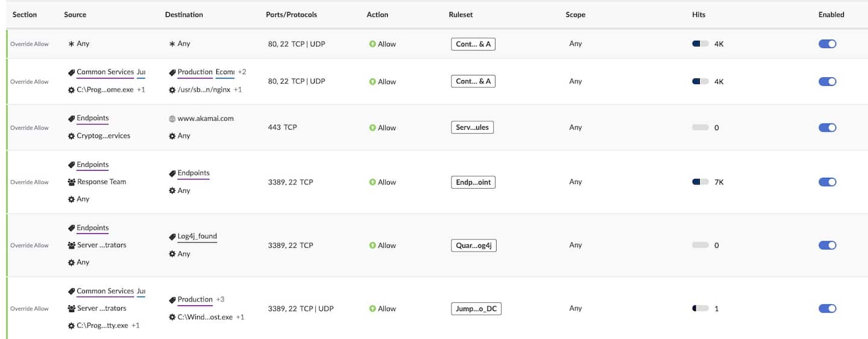Click the tag icon next to Log4j_found

point(172,236)
